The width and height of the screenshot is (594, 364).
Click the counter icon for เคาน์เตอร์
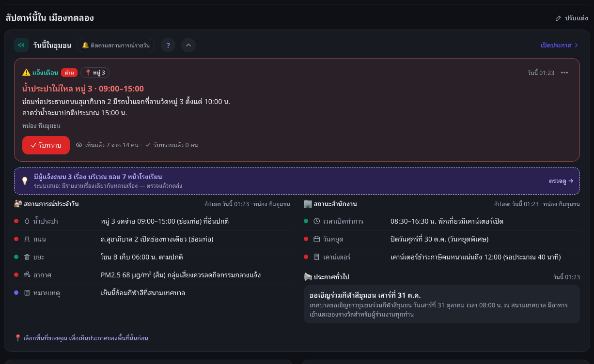317,257
